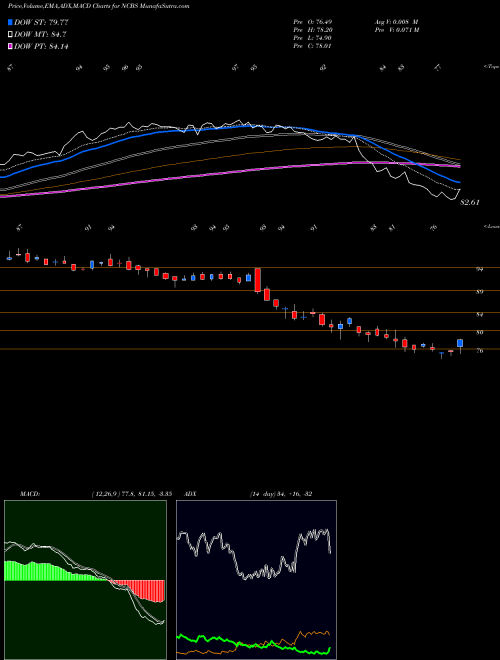Click the magenta DOW PT legend swatch
This screenshot has width=500, height=660.
pyautogui.click(x=10, y=46)
